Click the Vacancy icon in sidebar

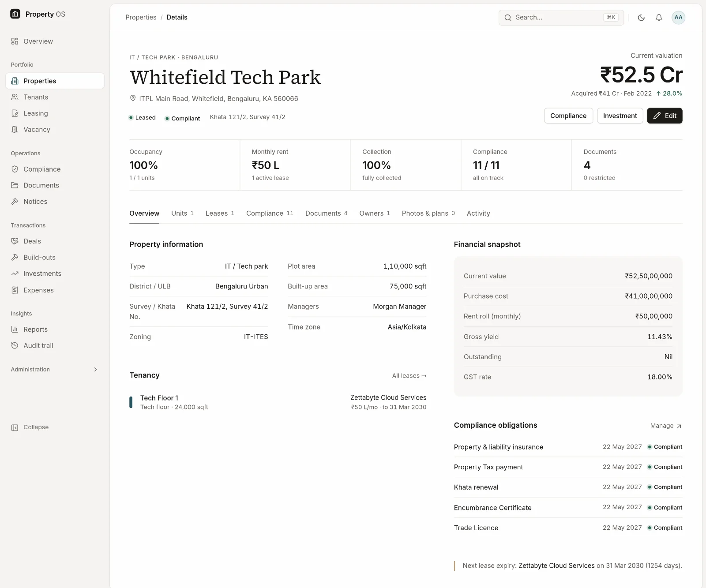(15, 129)
